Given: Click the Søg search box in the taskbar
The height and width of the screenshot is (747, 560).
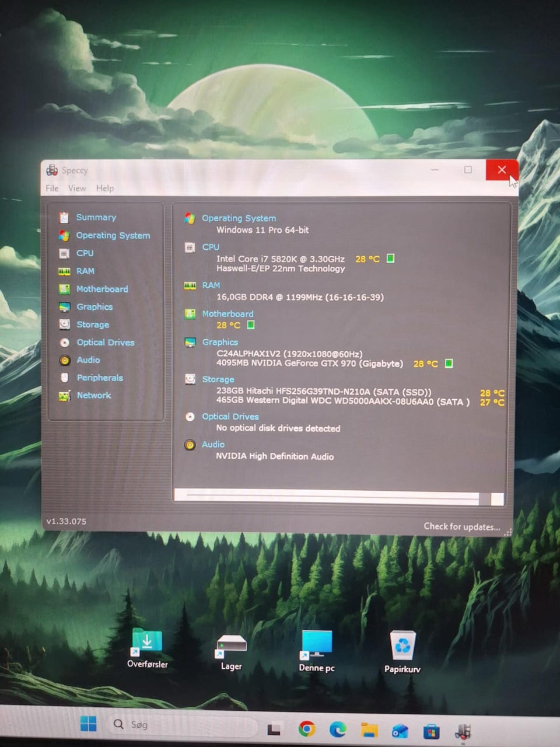Looking at the screenshot, I should click(184, 725).
